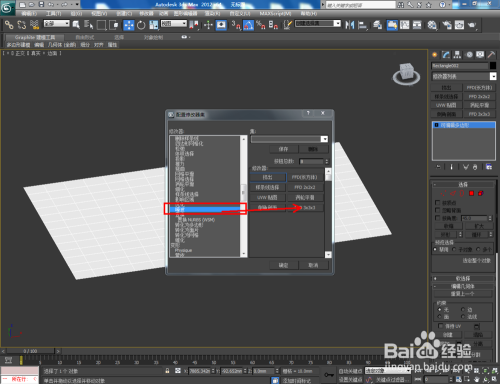Open the Motion command panel tab
This screenshot has height=384, width=500.
469,55
